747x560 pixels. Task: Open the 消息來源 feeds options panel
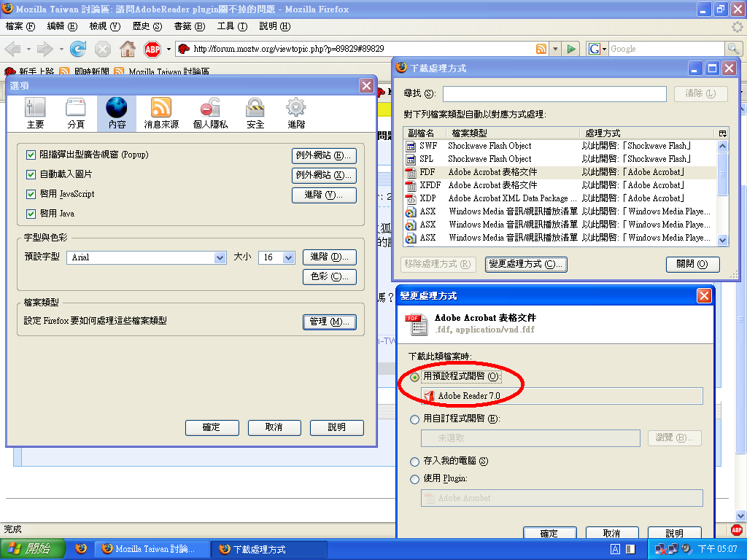pyautogui.click(x=161, y=114)
